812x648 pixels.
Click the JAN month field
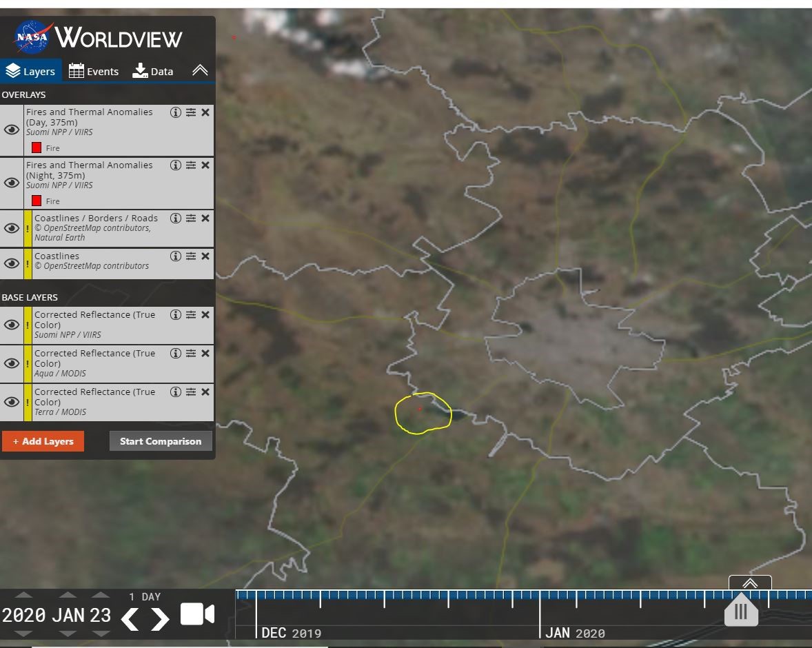68,615
